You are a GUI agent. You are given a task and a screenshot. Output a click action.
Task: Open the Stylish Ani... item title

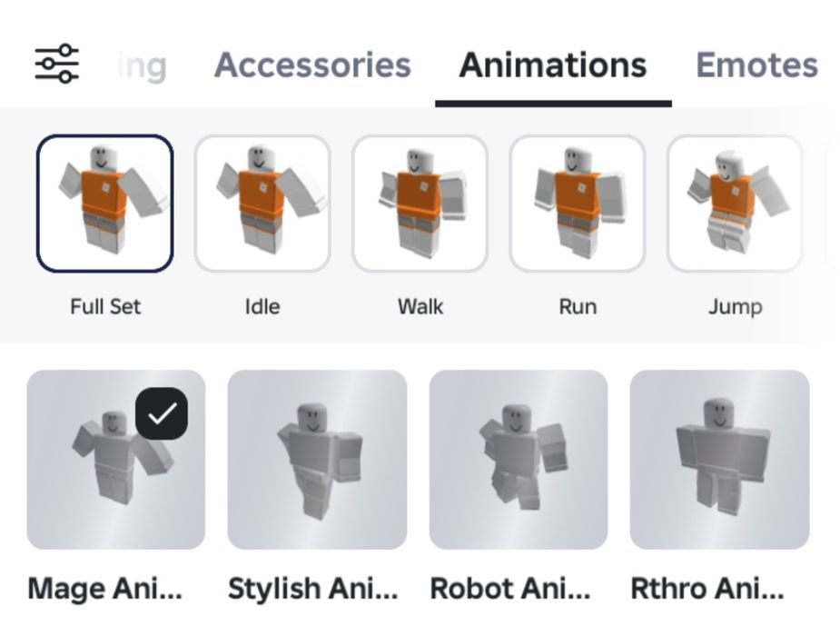(313, 589)
